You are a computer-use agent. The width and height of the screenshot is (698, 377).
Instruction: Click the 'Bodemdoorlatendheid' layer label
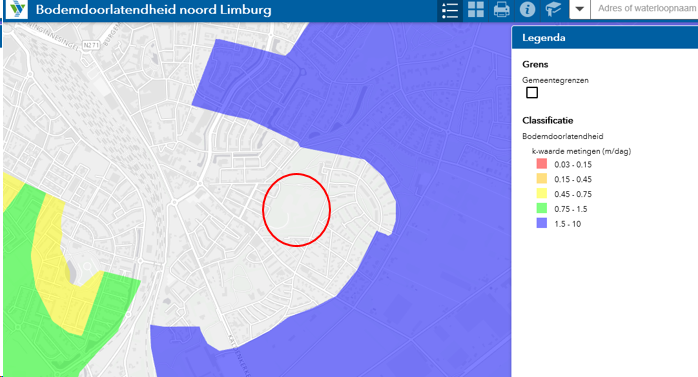pyautogui.click(x=563, y=137)
